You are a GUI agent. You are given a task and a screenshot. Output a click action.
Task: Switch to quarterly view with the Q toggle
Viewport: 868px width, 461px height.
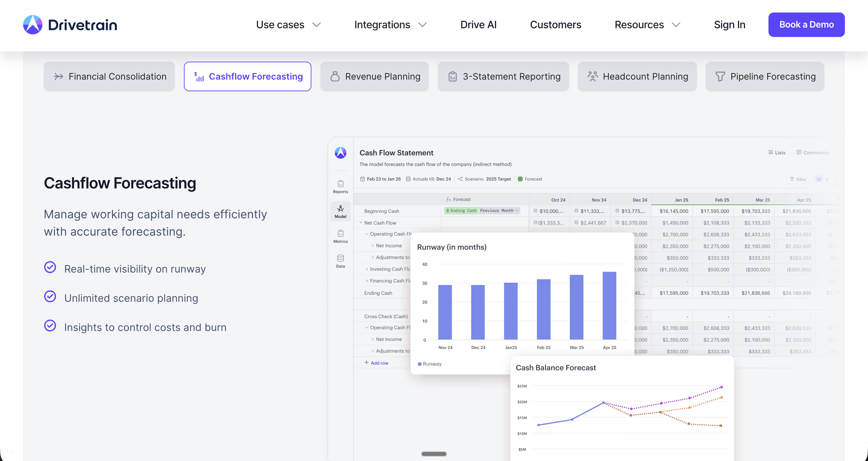click(827, 179)
